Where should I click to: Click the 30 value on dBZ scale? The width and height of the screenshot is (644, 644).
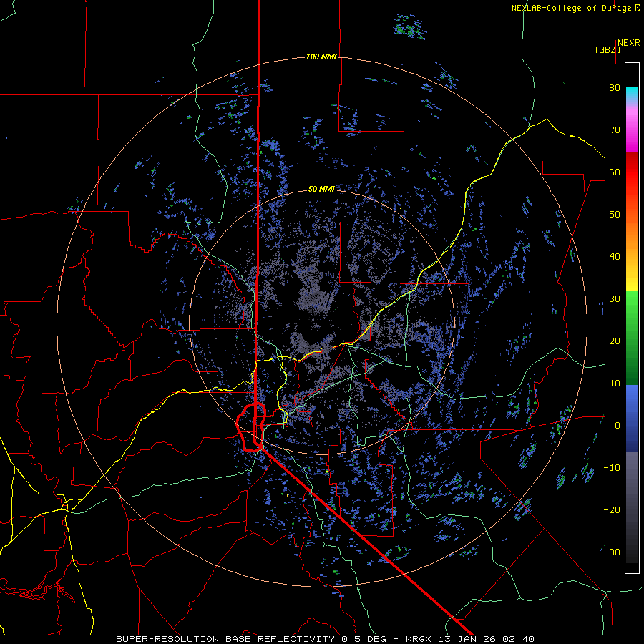tap(615, 299)
